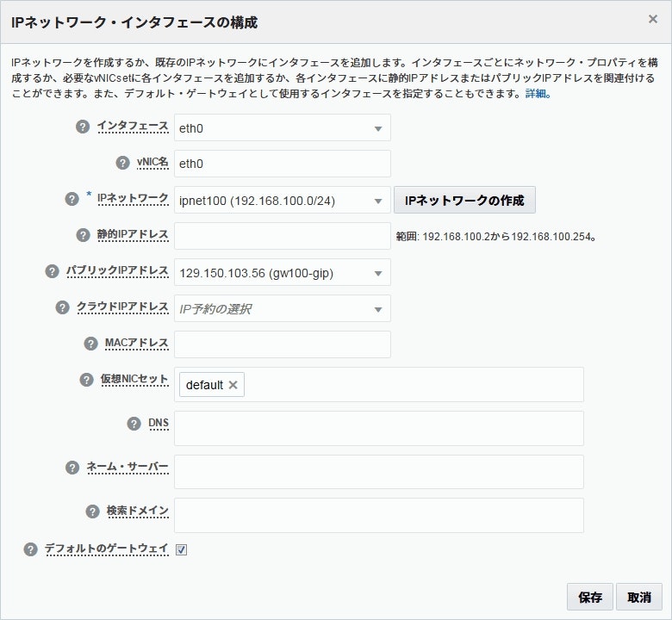Click the vNIC名 field label
672x620 pixels.
pyautogui.click(x=152, y=162)
